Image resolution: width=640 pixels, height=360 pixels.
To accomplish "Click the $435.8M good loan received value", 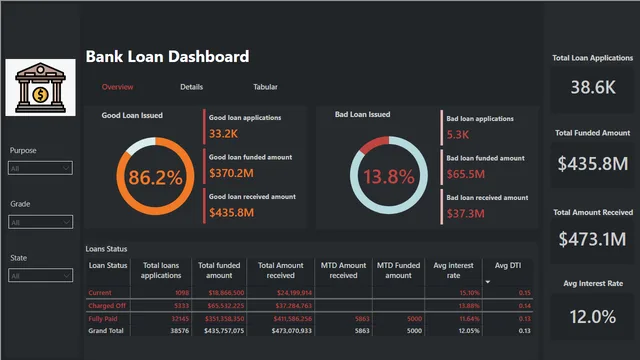I will (231, 213).
